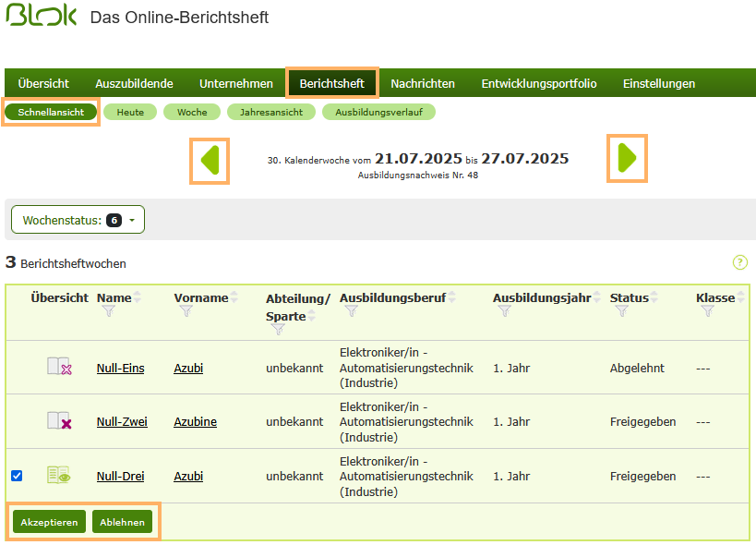
Task: Click the circled question mark help icon
Action: 740,262
